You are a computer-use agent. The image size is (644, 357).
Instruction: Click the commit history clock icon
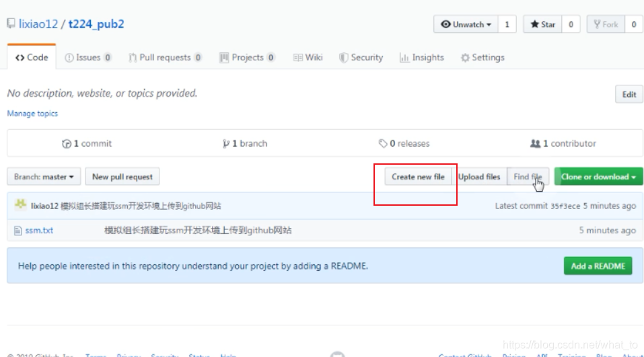(67, 144)
